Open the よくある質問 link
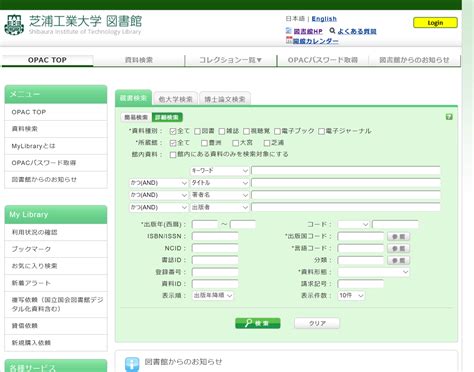 357,31
